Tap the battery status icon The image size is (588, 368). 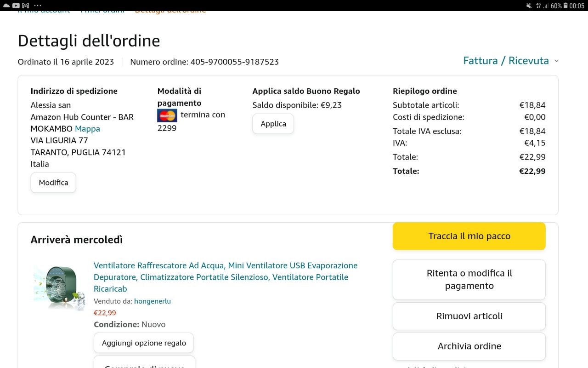(x=565, y=6)
